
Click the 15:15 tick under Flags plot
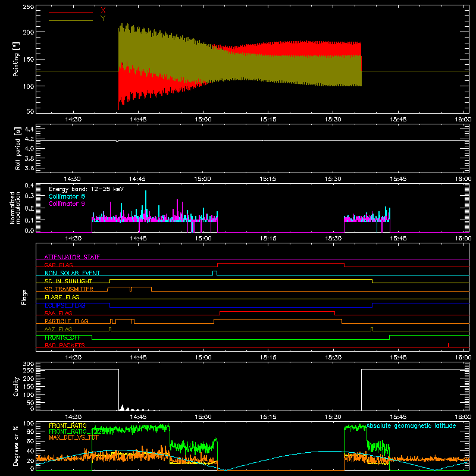click(x=268, y=358)
